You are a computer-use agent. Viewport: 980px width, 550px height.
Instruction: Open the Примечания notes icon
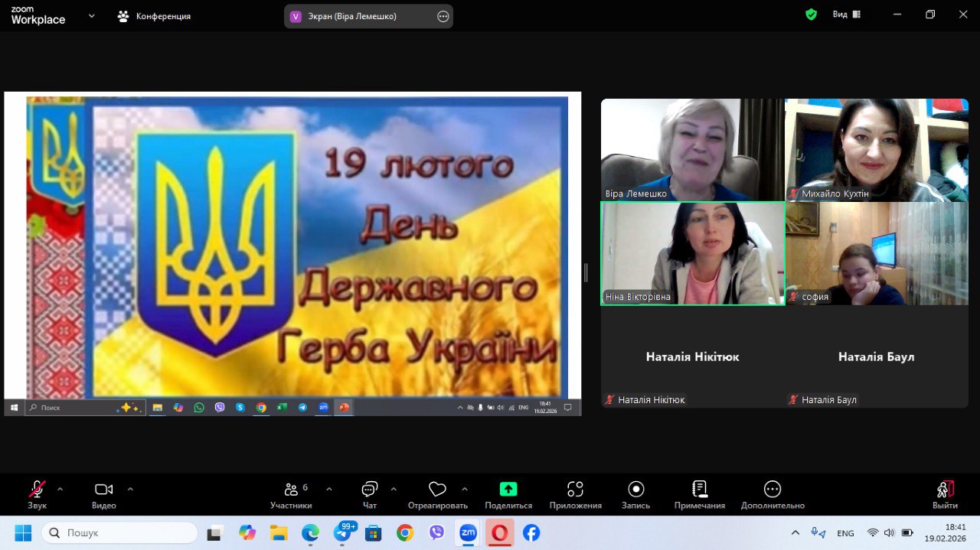tap(699, 490)
